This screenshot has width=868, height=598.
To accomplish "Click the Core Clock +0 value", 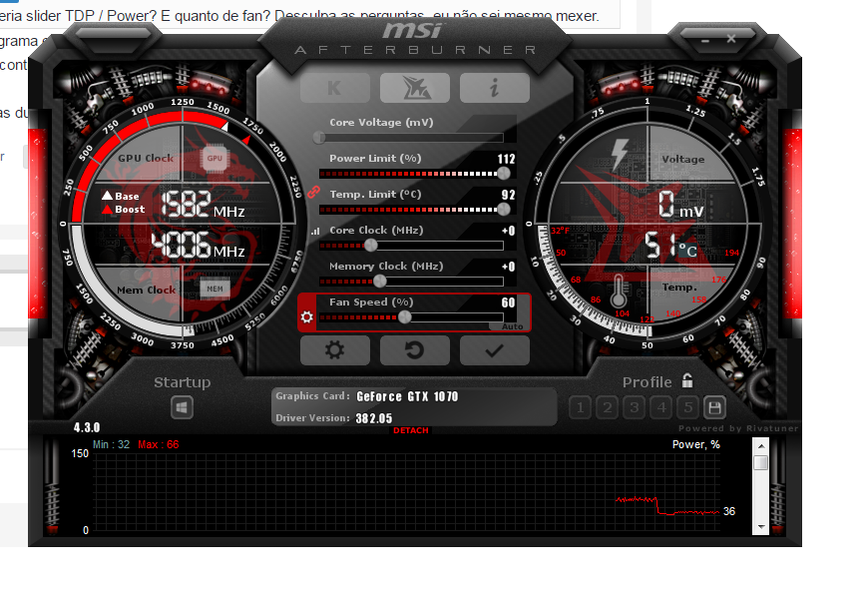I will click(x=508, y=231).
